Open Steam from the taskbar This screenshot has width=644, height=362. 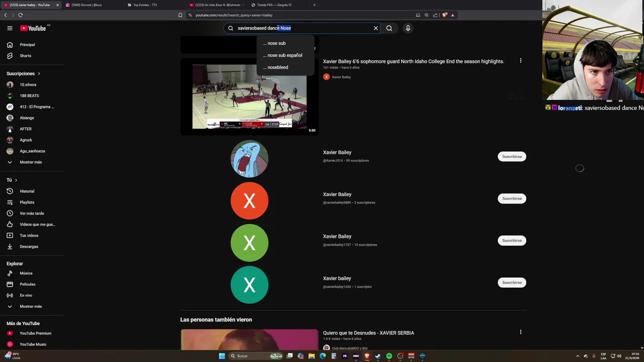tap(378, 356)
